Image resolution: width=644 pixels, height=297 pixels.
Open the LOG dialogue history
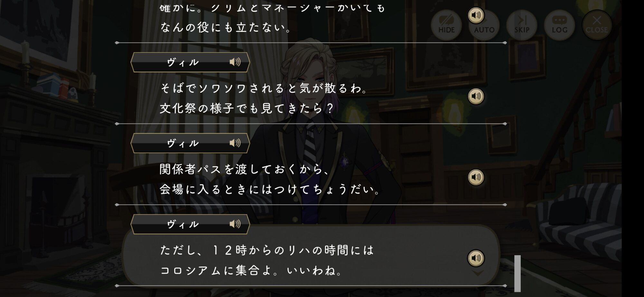pos(559,25)
